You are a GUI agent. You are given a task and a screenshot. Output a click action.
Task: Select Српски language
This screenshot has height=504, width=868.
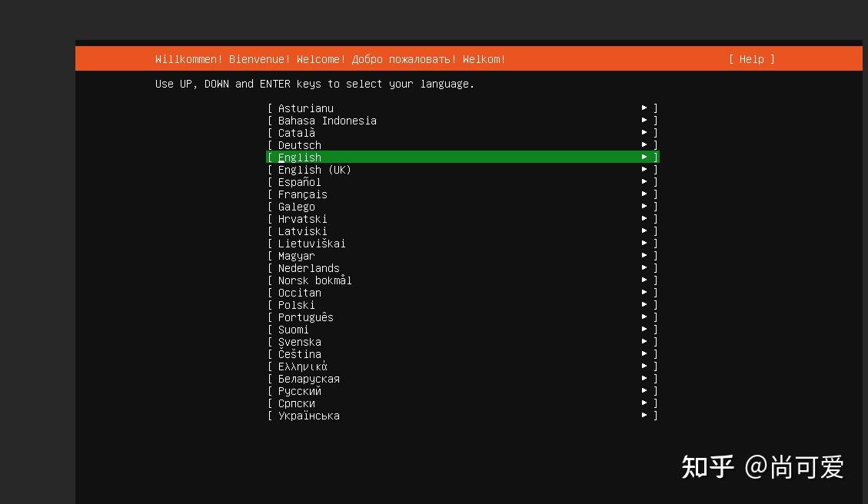coord(463,403)
